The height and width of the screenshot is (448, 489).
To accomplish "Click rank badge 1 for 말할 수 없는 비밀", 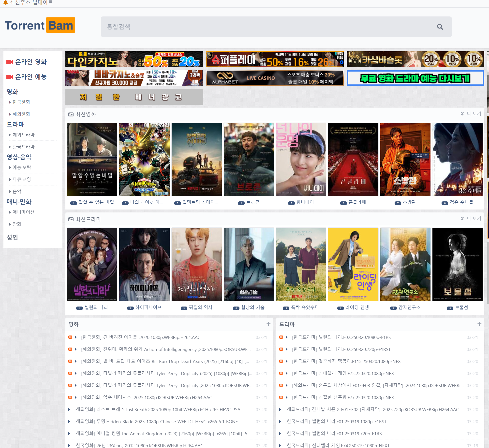I will 74,203.
